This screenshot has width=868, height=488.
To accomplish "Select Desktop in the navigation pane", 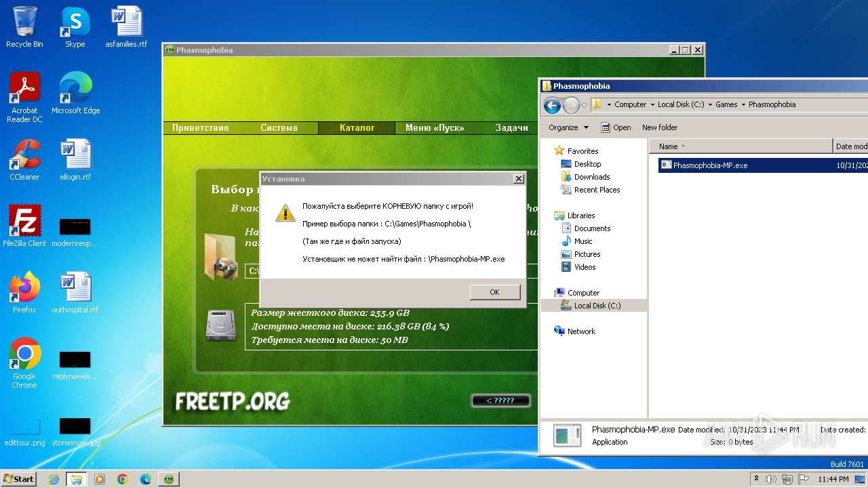I will tap(587, 164).
